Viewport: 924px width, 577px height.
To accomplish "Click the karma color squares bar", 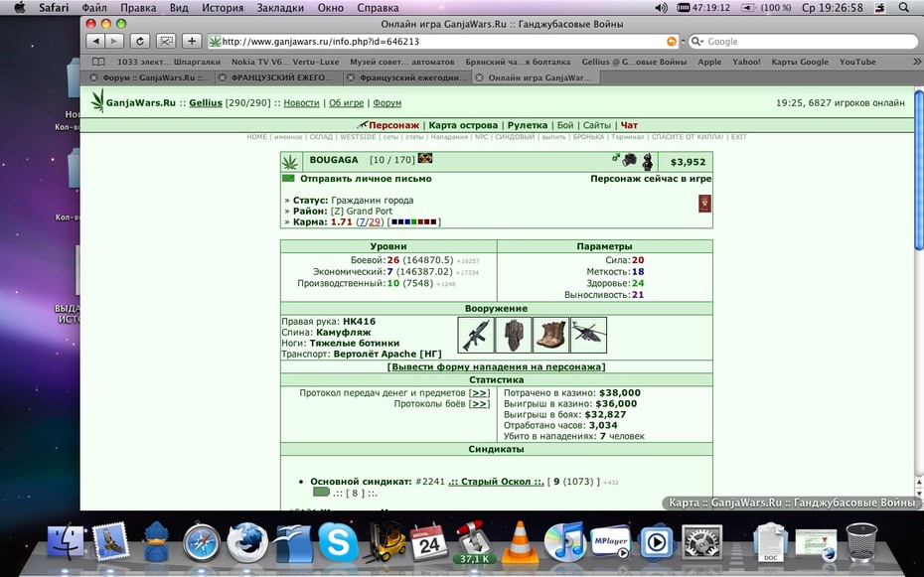I will click(x=413, y=222).
